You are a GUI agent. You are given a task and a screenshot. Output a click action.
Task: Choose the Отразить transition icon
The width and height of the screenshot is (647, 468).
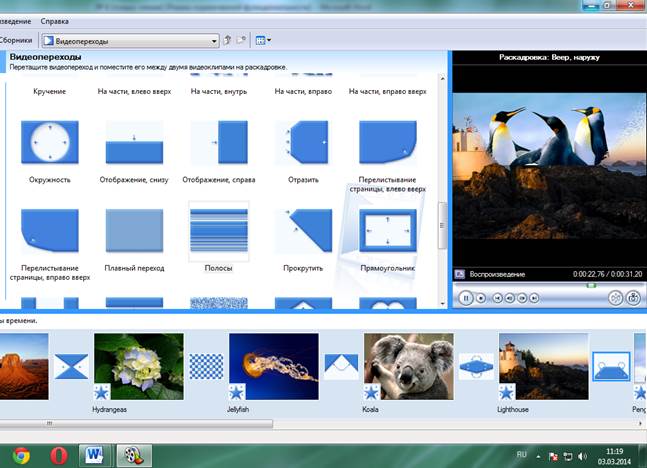click(303, 142)
